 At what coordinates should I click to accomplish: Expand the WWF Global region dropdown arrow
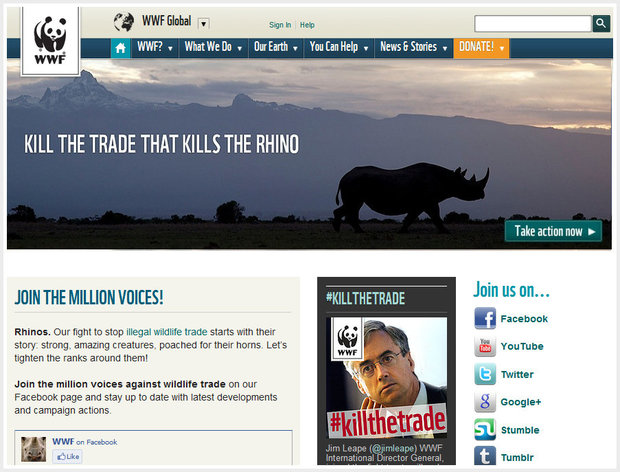(203, 24)
